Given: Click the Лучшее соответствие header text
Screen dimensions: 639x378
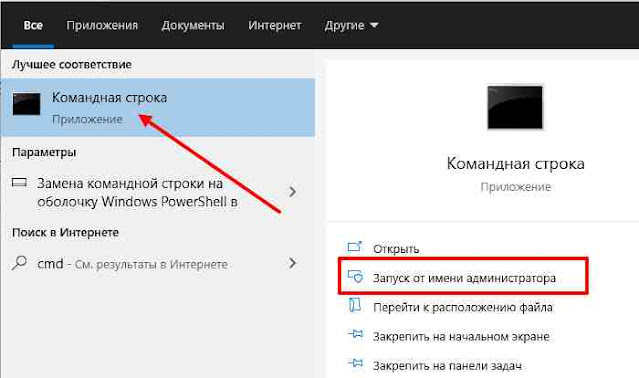Looking at the screenshot, I should [72, 64].
